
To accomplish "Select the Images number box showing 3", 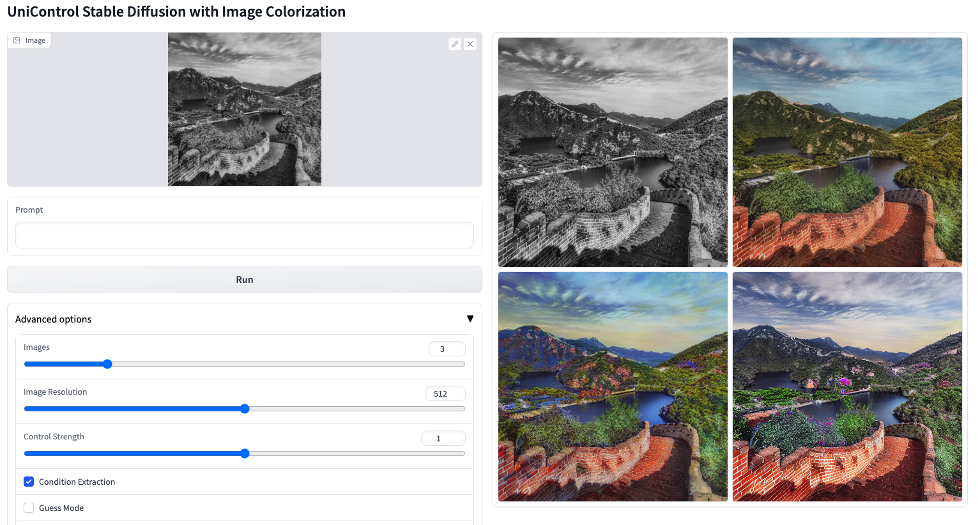I will click(447, 349).
